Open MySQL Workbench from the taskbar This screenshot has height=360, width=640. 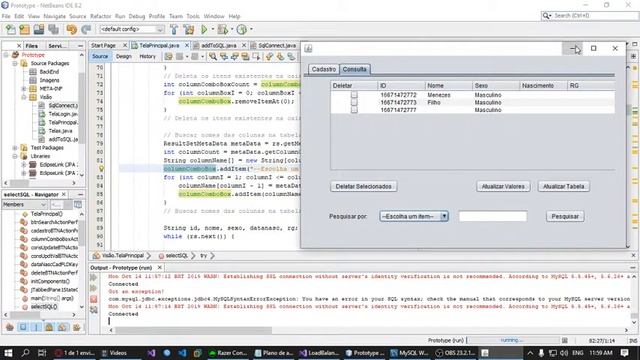point(409,353)
